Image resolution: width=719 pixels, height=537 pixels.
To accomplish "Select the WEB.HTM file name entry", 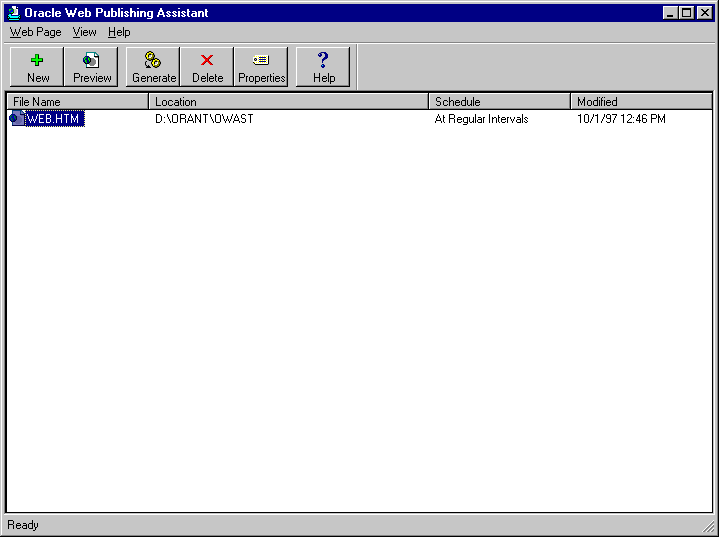I will [x=55, y=119].
